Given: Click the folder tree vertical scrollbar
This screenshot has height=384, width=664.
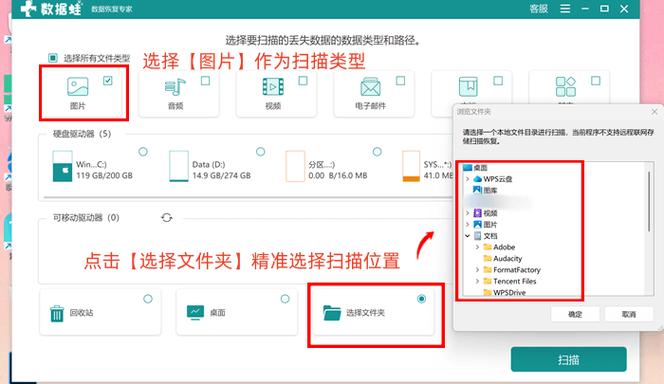Looking at the screenshot, I should [649, 202].
